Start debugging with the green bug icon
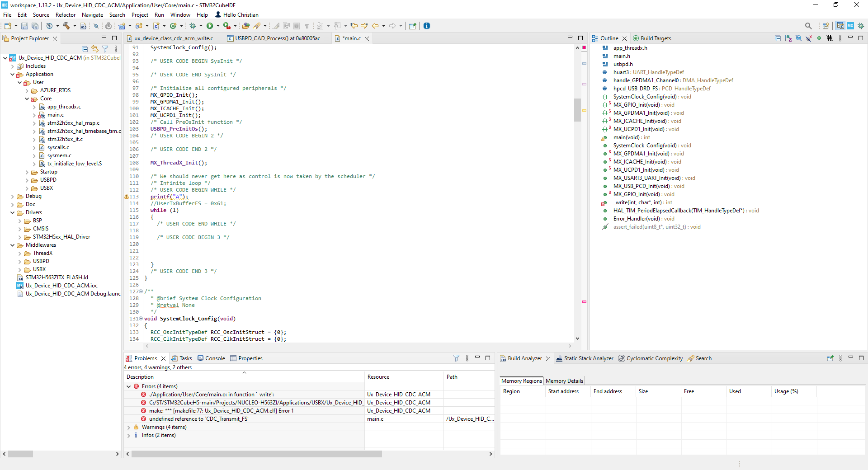868x470 pixels. (193, 26)
